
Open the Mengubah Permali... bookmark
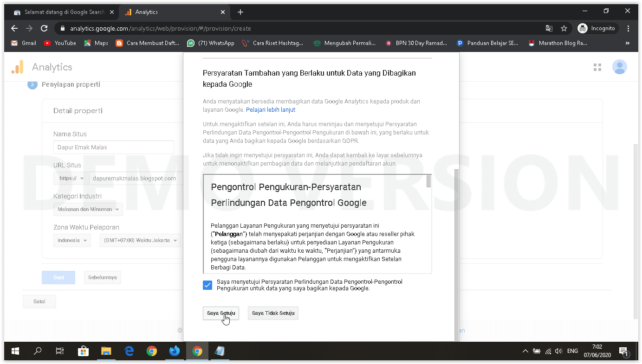point(344,43)
